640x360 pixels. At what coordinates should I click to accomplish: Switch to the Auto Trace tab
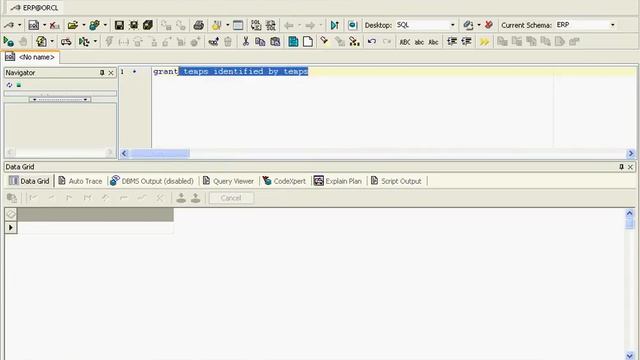coord(80,181)
